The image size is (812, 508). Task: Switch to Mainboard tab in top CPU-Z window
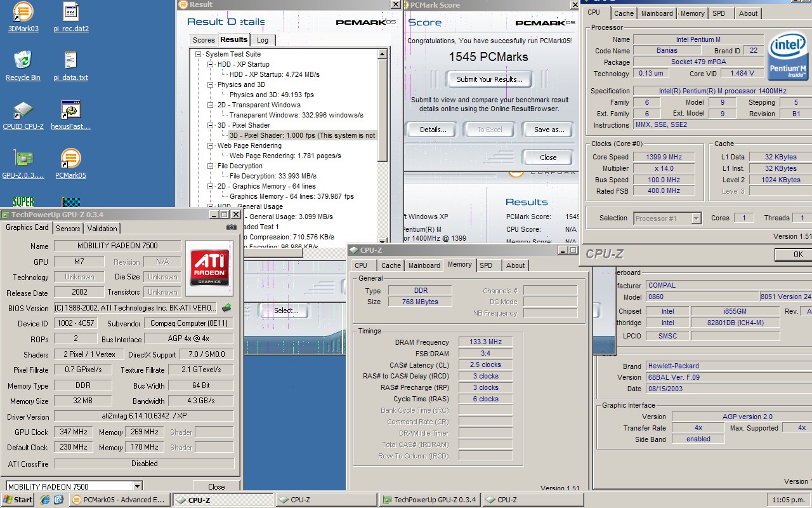point(657,13)
